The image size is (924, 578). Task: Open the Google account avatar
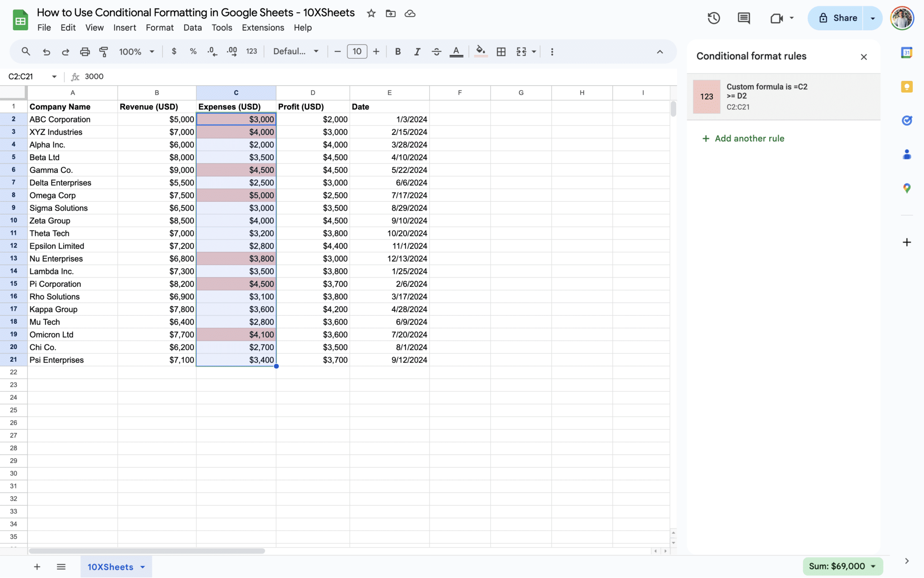tap(902, 18)
